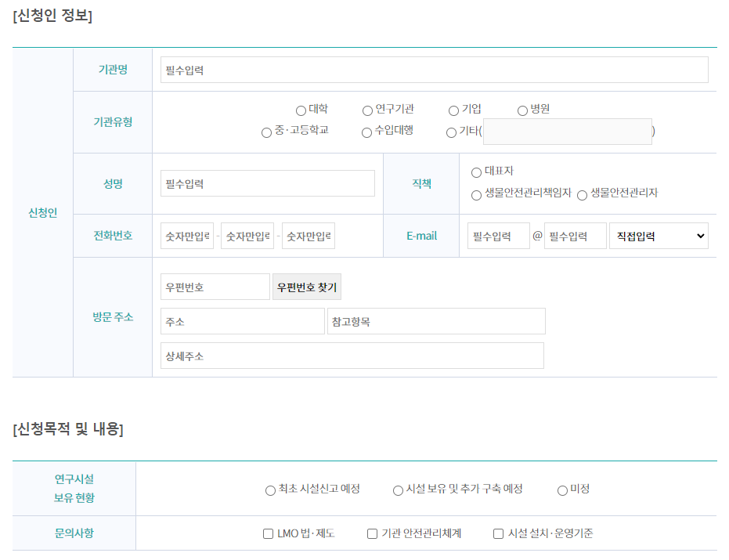Click the 우편번호 찾기 button
The width and height of the screenshot is (729, 560).
307,287
